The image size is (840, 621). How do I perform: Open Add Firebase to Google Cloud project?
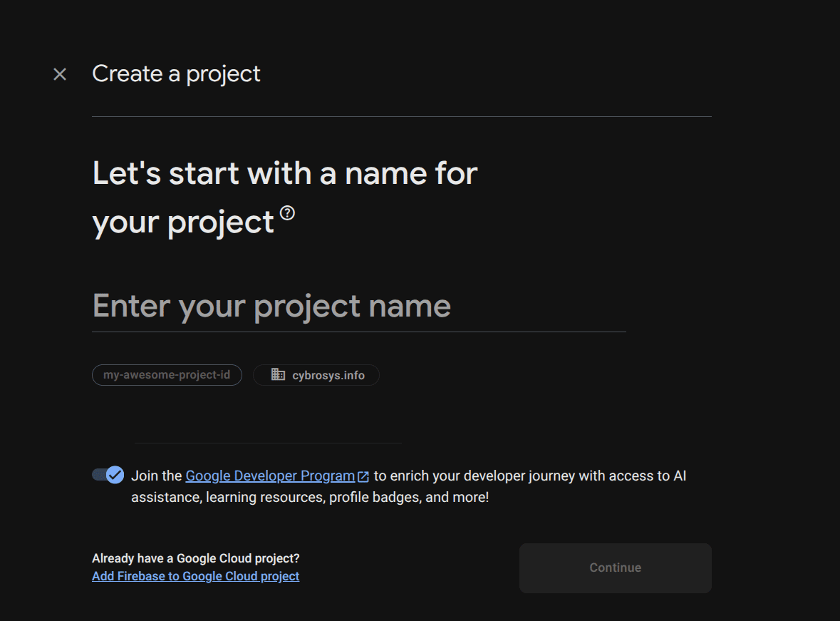coord(195,576)
